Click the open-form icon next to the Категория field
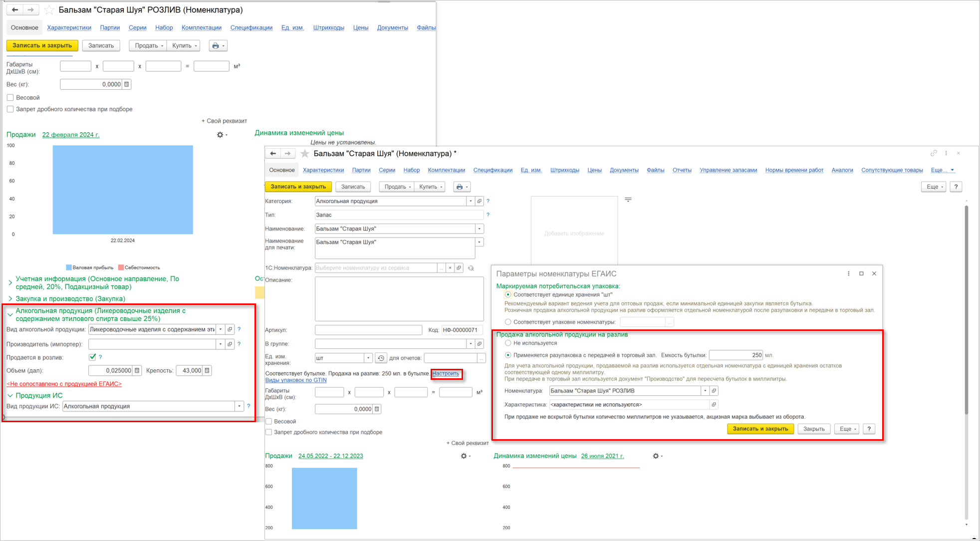Image resolution: width=980 pixels, height=541 pixels. (x=480, y=201)
